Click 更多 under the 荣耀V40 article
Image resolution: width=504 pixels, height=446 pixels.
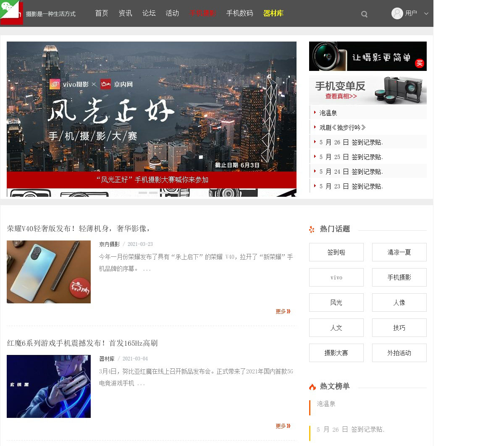click(283, 311)
